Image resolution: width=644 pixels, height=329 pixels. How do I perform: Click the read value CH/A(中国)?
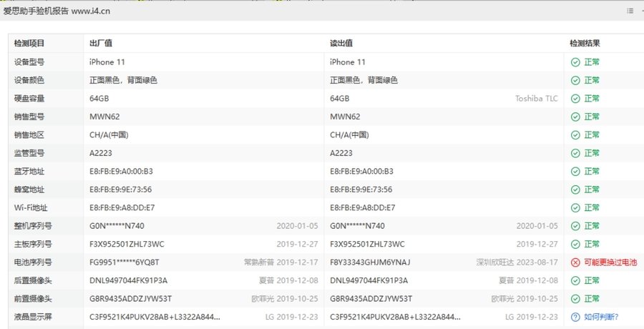click(349, 134)
